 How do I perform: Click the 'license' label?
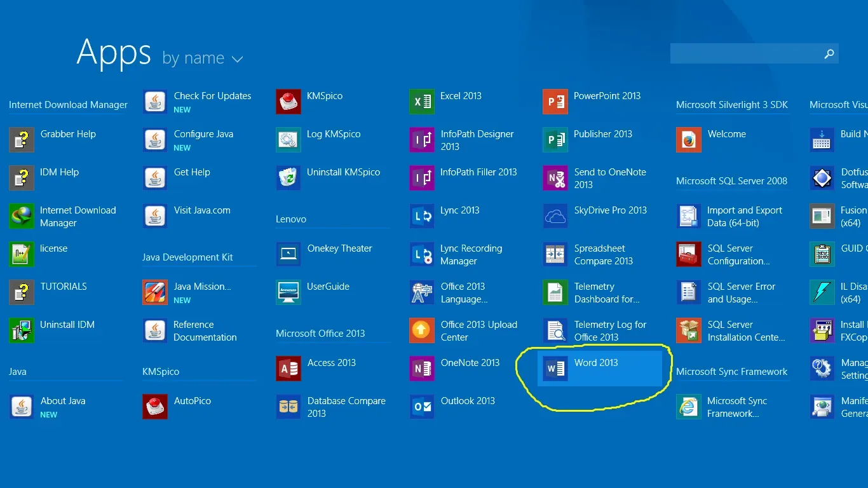pyautogui.click(x=53, y=248)
